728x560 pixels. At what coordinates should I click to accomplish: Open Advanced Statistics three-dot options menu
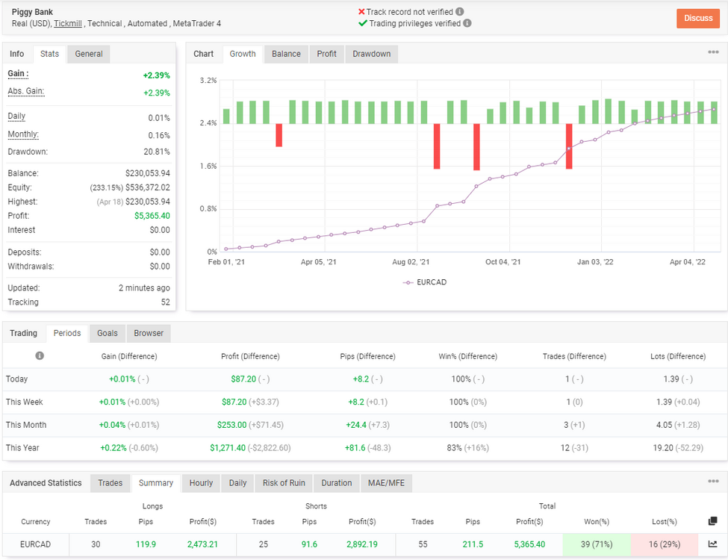coord(713,481)
